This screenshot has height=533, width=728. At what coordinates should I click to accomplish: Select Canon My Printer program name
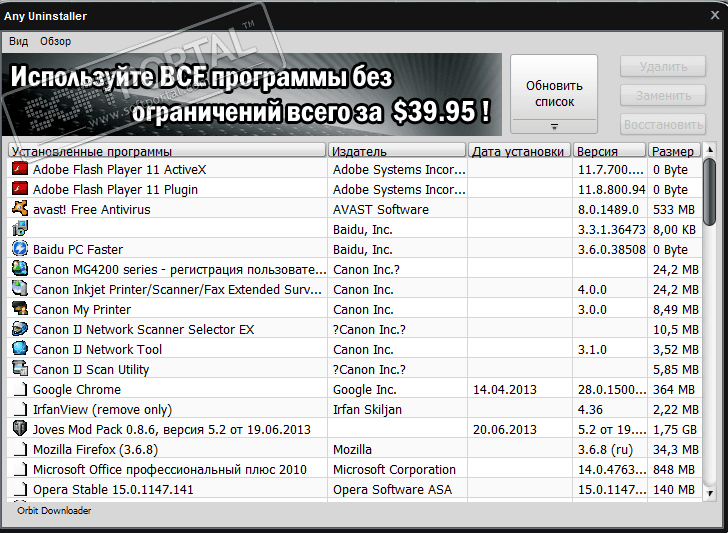click(82, 309)
